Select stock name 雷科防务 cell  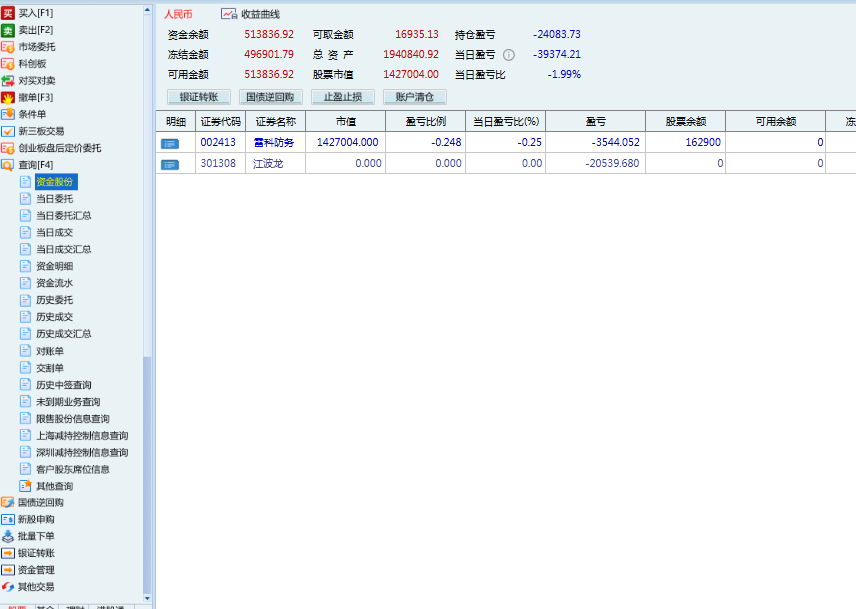point(275,142)
